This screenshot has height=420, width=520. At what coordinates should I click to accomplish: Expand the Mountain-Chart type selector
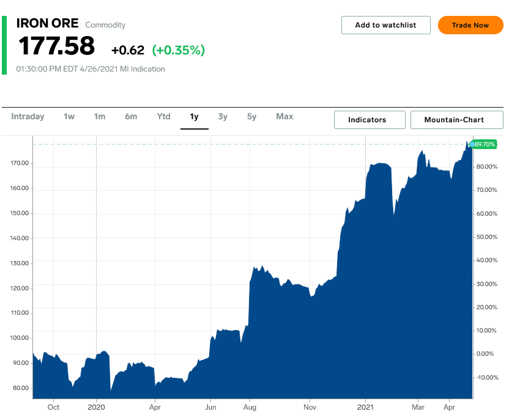point(456,120)
